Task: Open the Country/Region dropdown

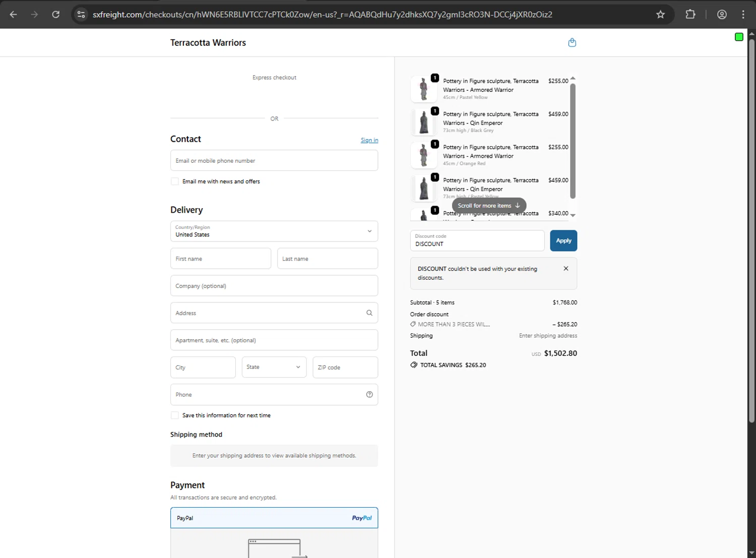Action: tap(274, 231)
